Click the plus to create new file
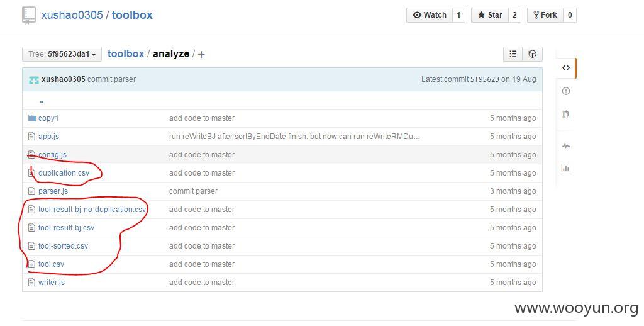 pos(201,54)
